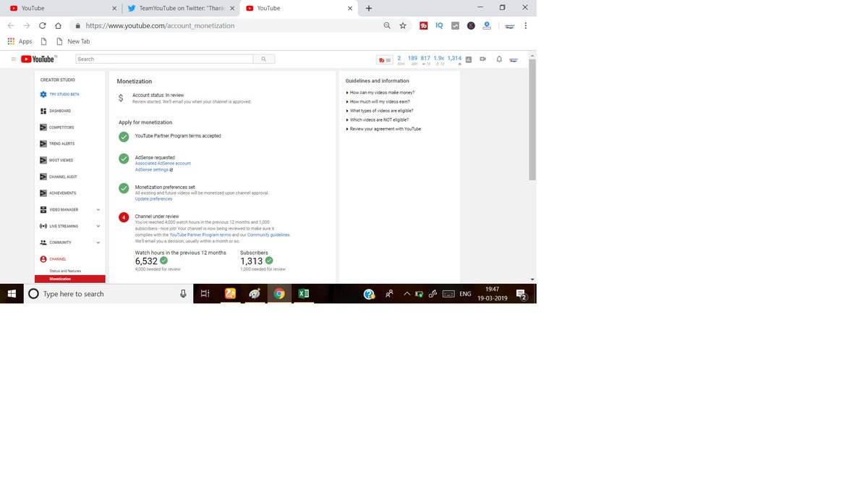Click the Most Viewed sidebar icon
This screenshot has width=868, height=488.
(43, 160)
